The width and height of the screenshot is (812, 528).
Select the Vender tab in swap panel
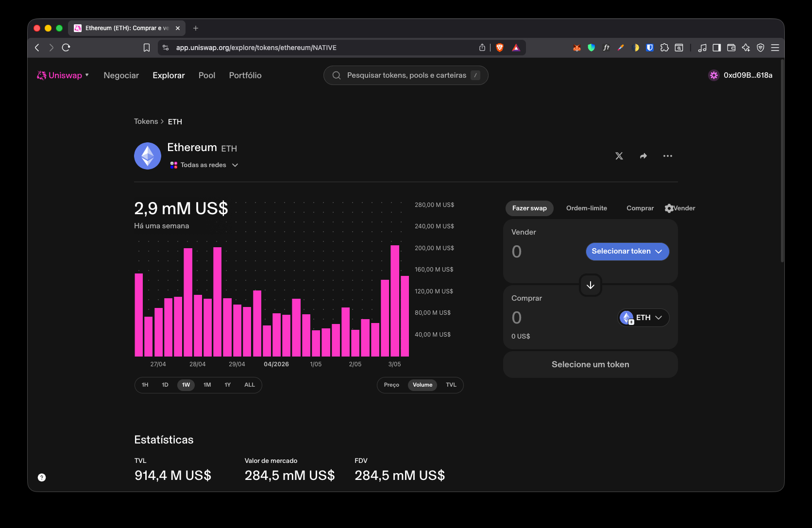pyautogui.click(x=684, y=208)
